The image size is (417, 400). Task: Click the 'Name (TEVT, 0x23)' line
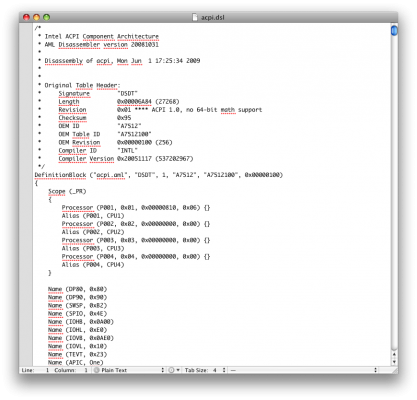(77, 354)
